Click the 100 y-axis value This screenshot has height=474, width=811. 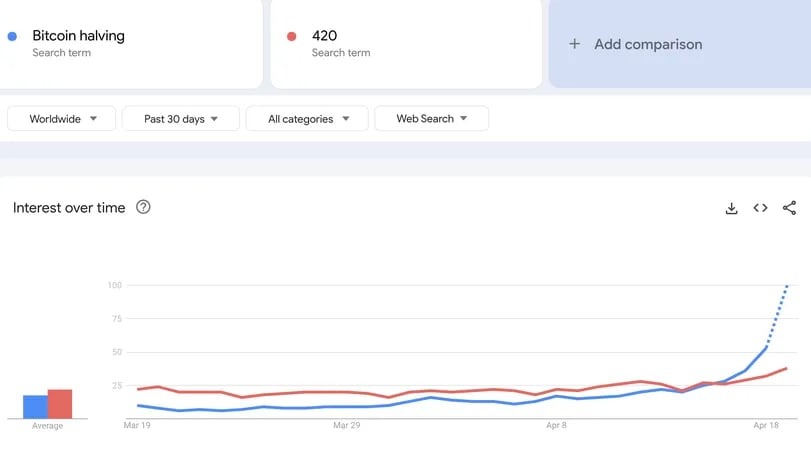(x=115, y=285)
